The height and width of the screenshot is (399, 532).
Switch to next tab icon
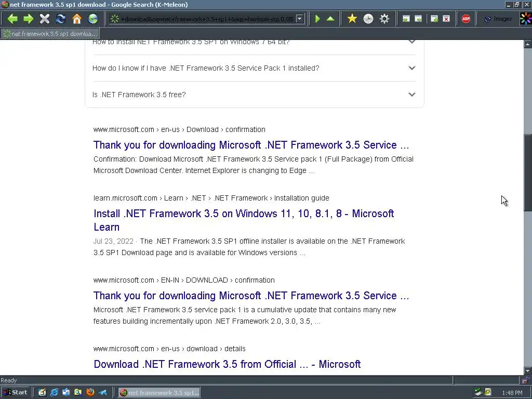(419, 19)
